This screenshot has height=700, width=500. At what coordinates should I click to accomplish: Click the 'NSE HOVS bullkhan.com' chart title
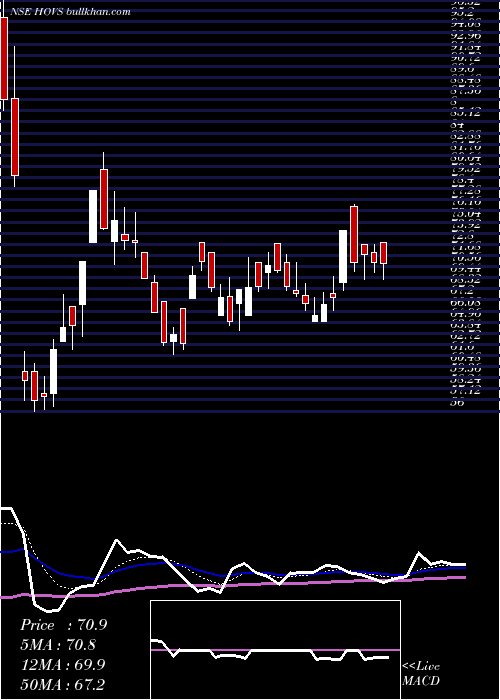(69, 12)
